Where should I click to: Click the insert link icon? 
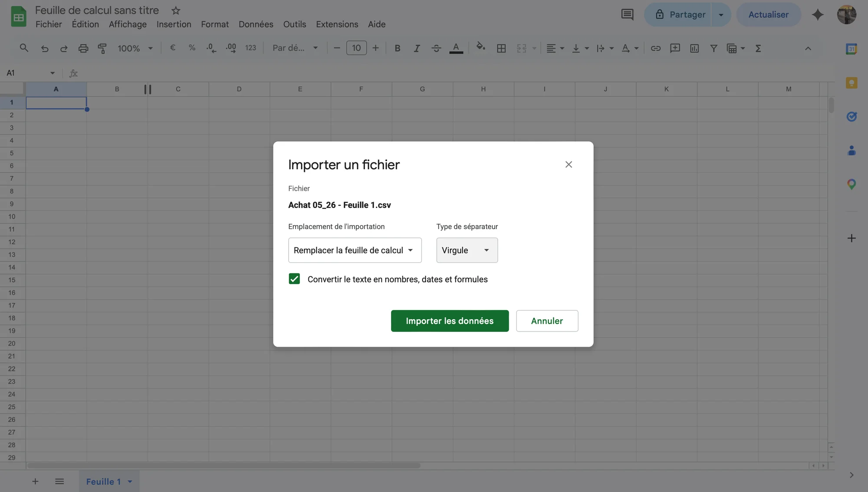[x=655, y=48]
